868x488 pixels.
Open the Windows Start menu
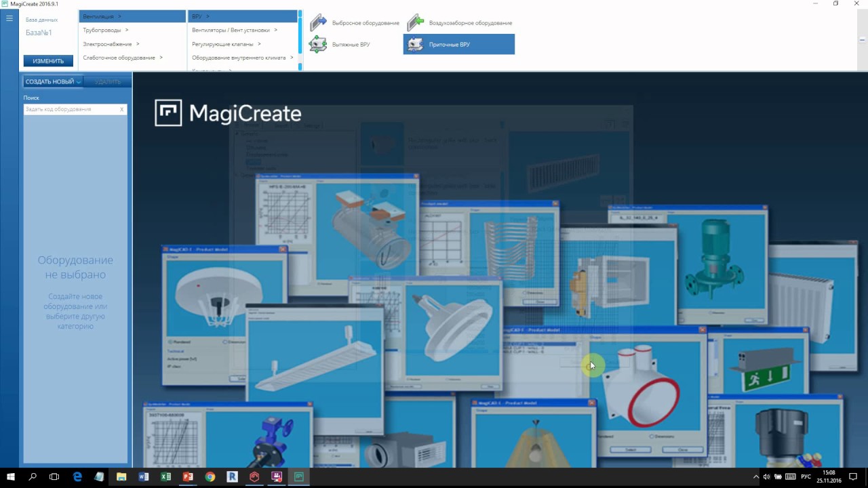coord(10,477)
